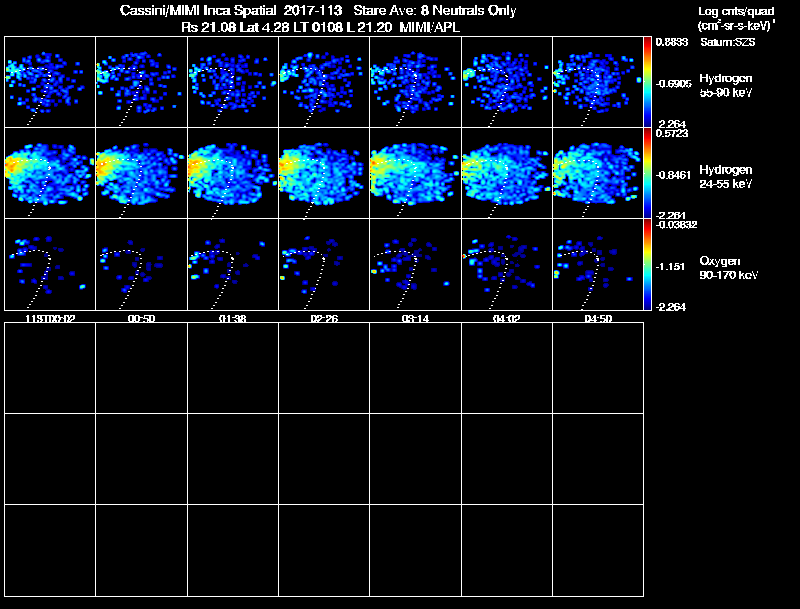Open the Hydrogen 24-55 keV image at 04:50

tap(598, 173)
